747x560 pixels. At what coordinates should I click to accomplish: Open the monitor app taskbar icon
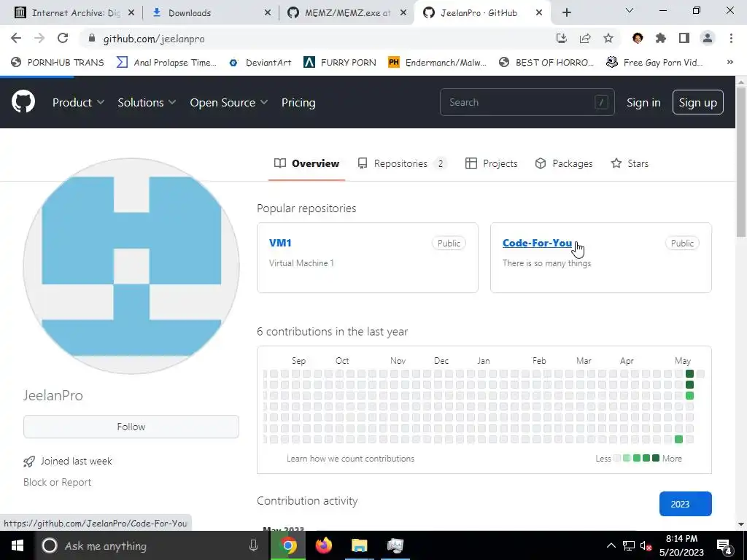tap(395, 545)
